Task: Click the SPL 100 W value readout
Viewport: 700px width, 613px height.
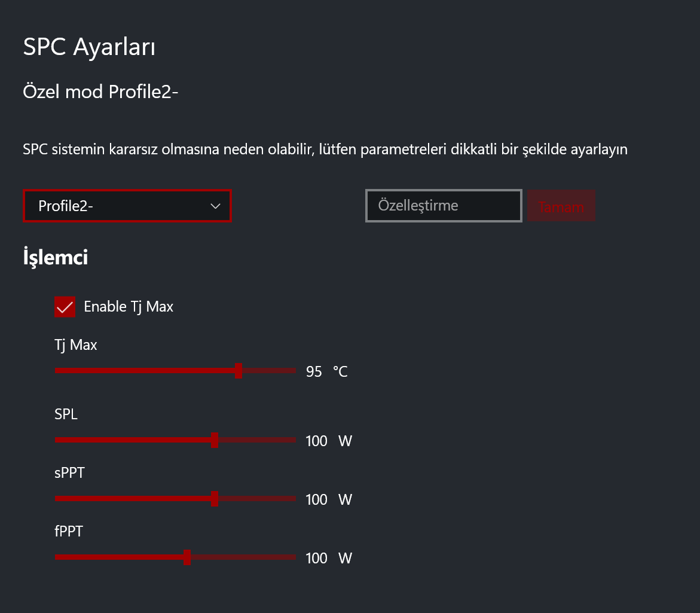Action: point(329,441)
